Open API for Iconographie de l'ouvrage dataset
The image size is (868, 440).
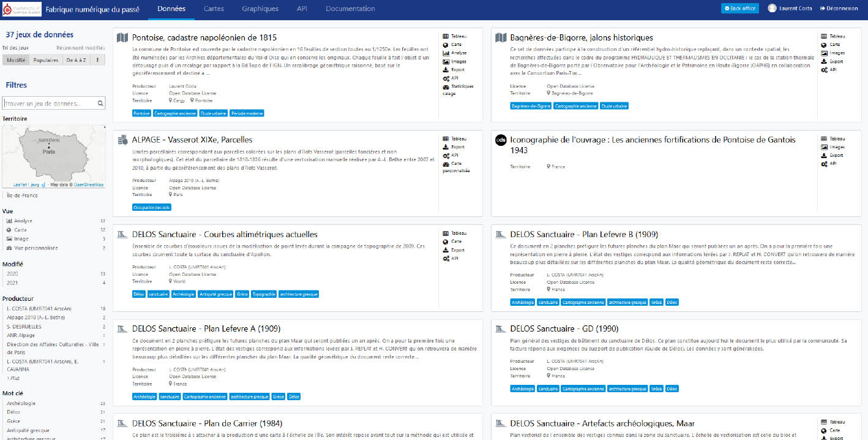pyautogui.click(x=832, y=164)
